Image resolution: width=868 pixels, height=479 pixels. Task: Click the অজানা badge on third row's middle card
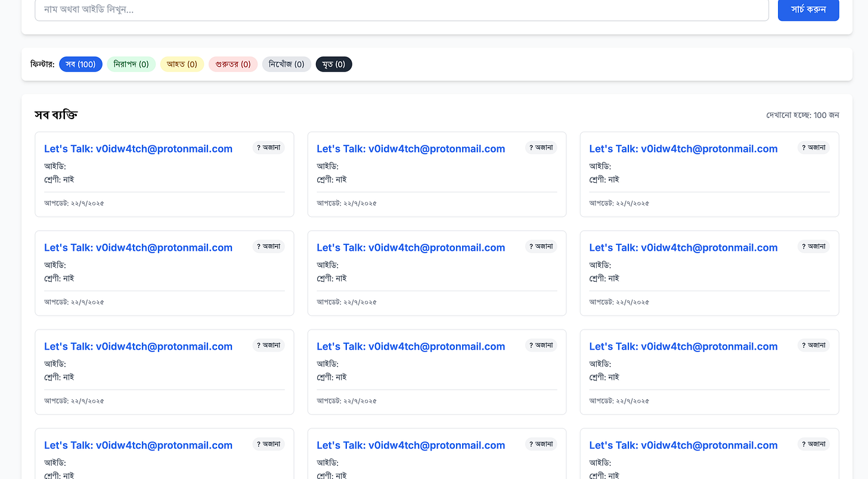tap(541, 346)
